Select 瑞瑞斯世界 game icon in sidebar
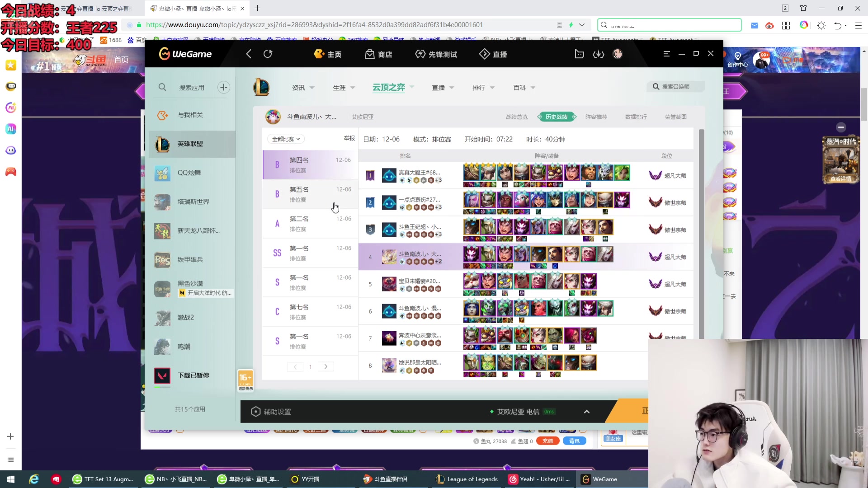This screenshot has height=488, width=868. coord(162,202)
